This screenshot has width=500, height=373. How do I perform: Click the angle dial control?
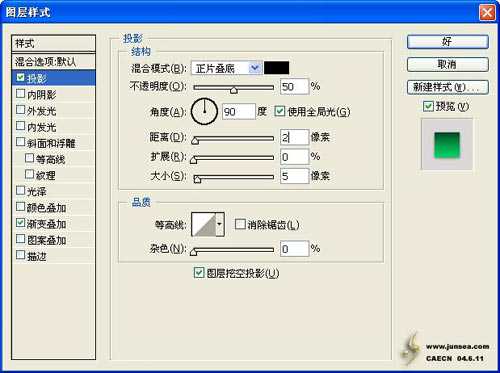(204, 112)
